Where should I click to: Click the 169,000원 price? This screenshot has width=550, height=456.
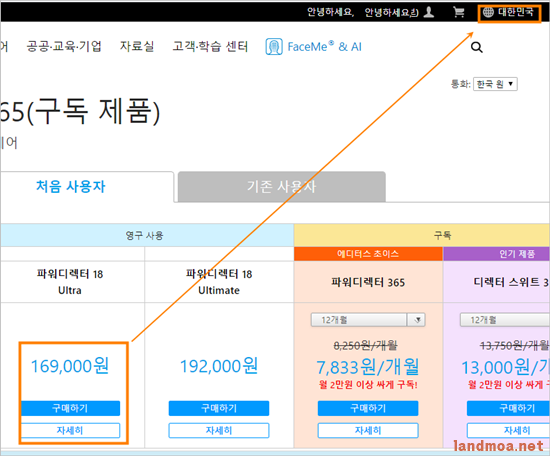[70, 366]
